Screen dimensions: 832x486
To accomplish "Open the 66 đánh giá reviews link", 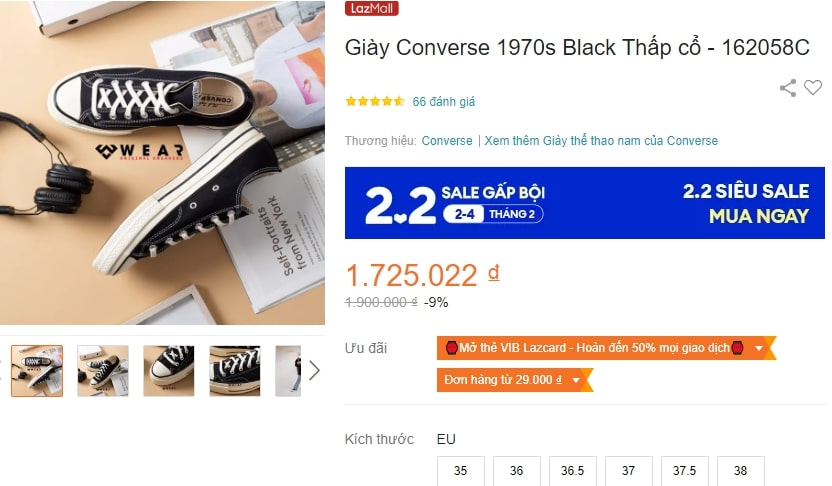I will pos(444,101).
